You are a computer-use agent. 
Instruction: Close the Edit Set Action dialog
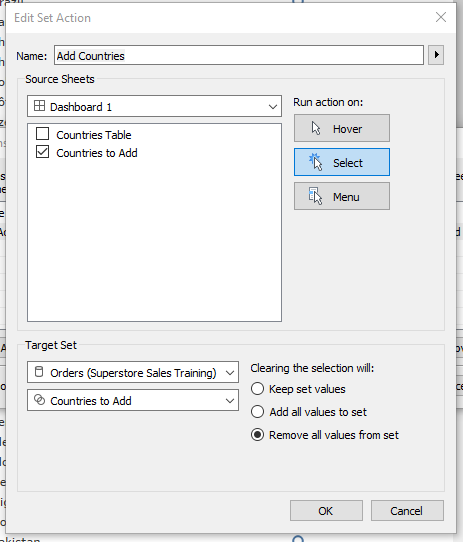point(441,17)
